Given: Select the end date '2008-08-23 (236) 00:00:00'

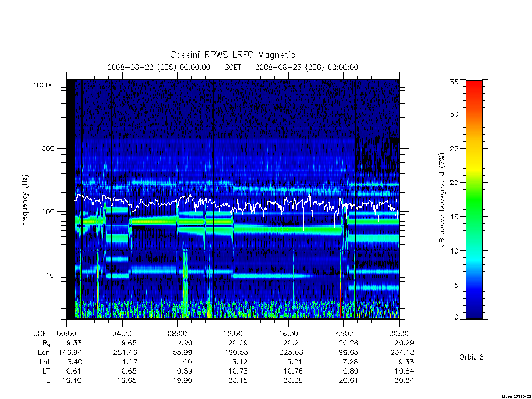Looking at the screenshot, I should (307, 67).
